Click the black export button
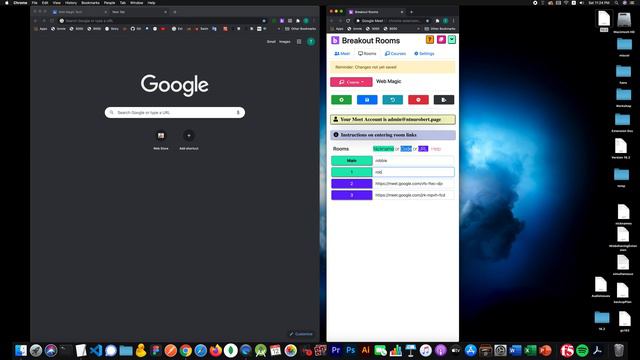Viewport: 640px width, 360px height. 444,100
